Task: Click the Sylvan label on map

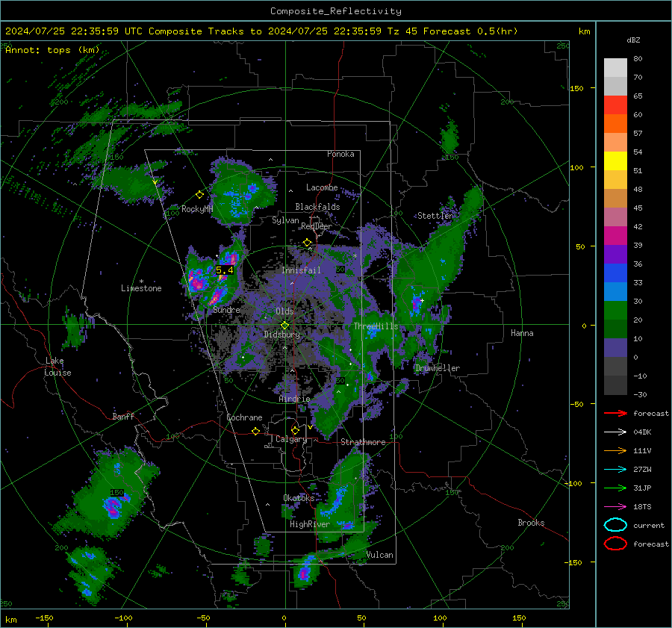Action: [x=285, y=220]
